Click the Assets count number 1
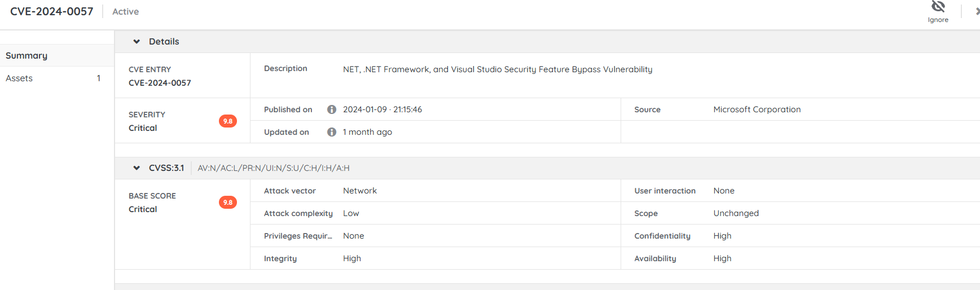 pyautogui.click(x=99, y=78)
